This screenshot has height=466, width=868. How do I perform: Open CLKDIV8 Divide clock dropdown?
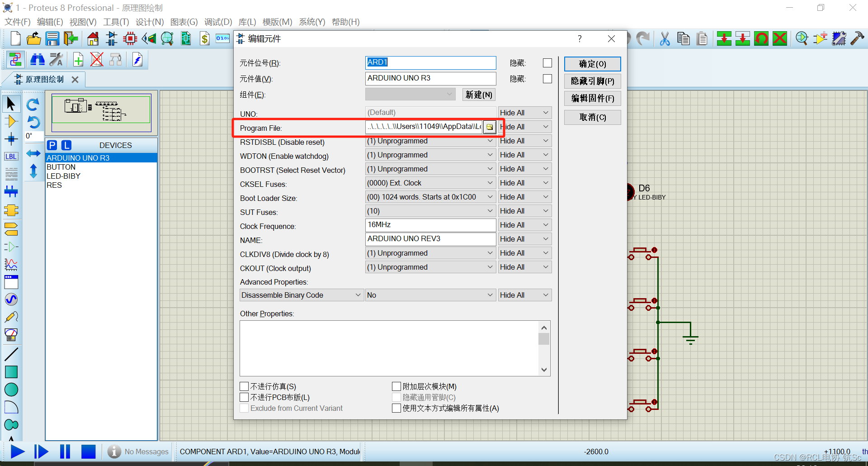coord(430,253)
